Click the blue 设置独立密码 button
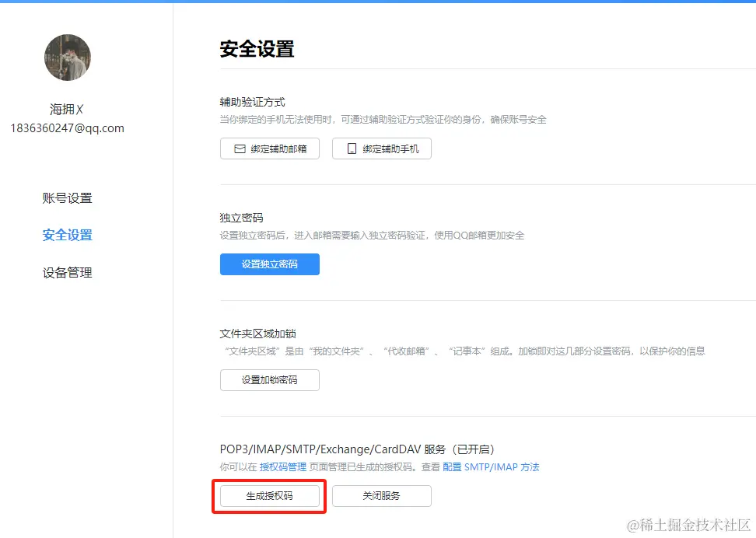Screen dimensions: 756x538 pyautogui.click(x=270, y=264)
